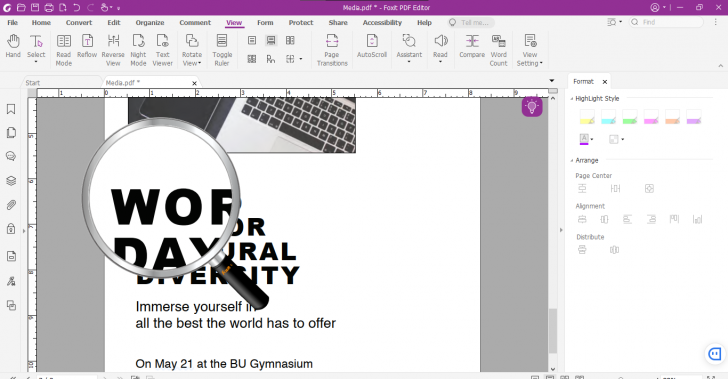This screenshot has width=728, height=379.
Task: Toggle the right-to-left reading icon
Action: [x=271, y=59]
